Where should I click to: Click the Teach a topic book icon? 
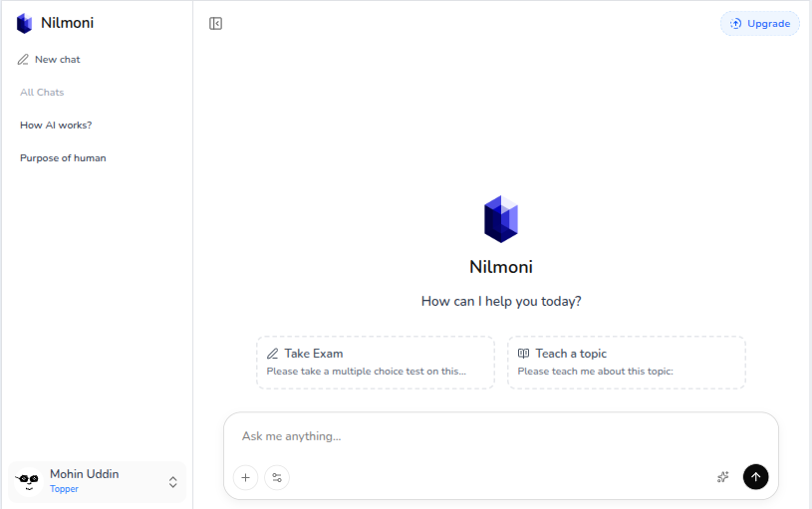coord(523,354)
